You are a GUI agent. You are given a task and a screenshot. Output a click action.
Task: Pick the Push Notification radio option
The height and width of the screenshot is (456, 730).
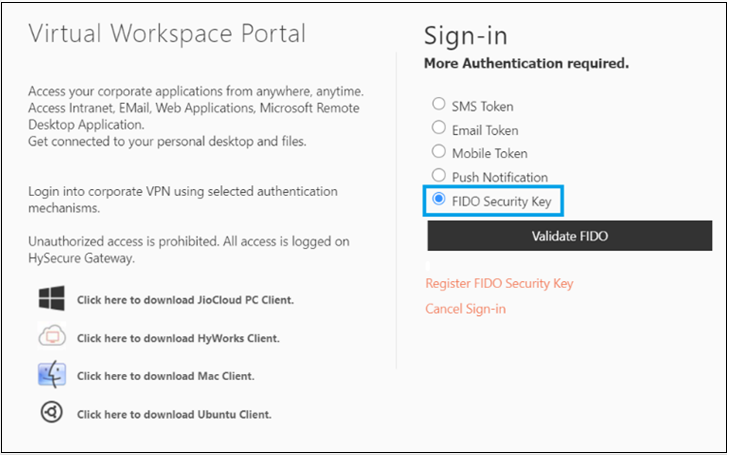pos(439,175)
